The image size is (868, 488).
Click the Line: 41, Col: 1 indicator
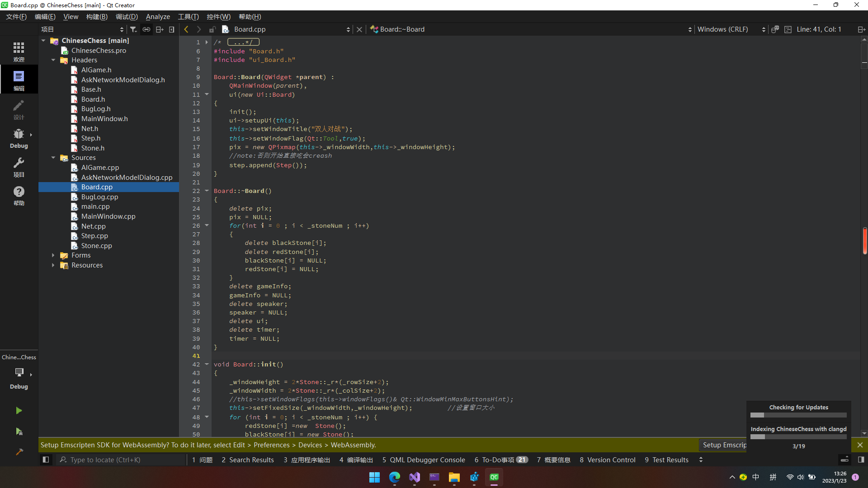[819, 29]
